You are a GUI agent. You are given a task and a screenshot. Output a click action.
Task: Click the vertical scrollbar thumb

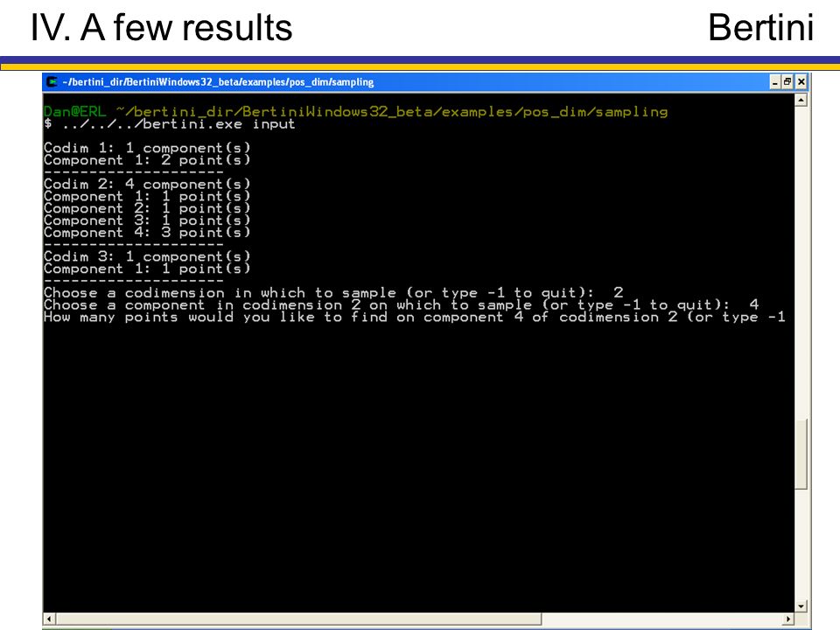pyautogui.click(x=801, y=454)
